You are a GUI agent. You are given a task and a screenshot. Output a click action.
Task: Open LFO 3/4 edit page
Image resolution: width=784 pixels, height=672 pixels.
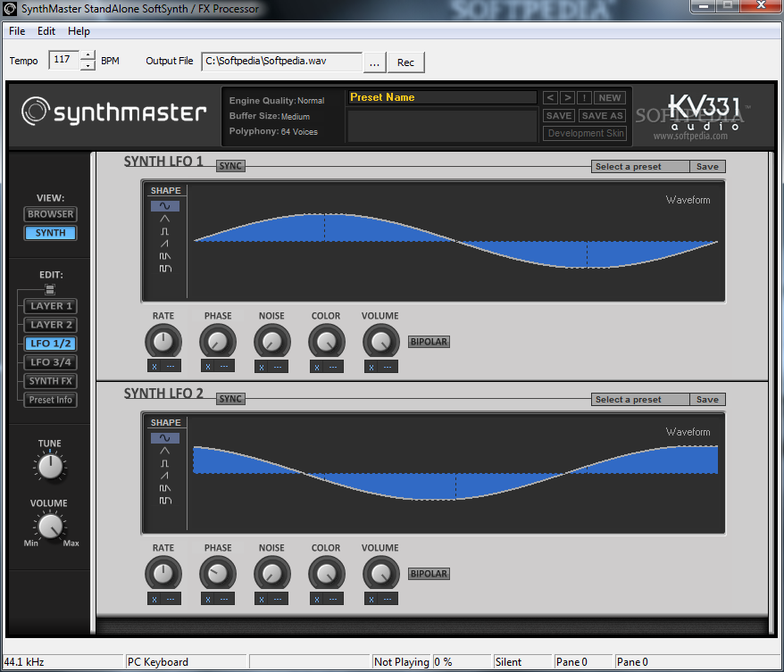point(51,362)
